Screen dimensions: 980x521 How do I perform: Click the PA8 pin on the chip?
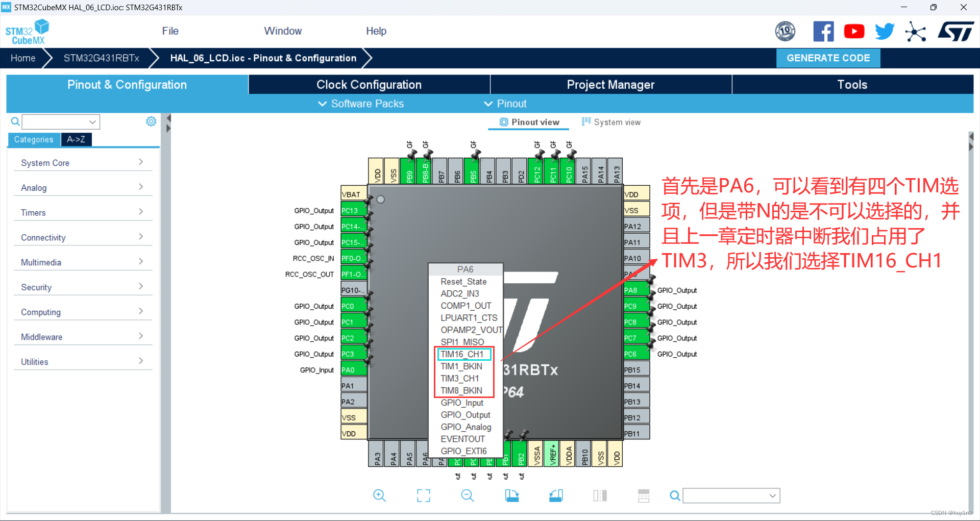pyautogui.click(x=636, y=290)
